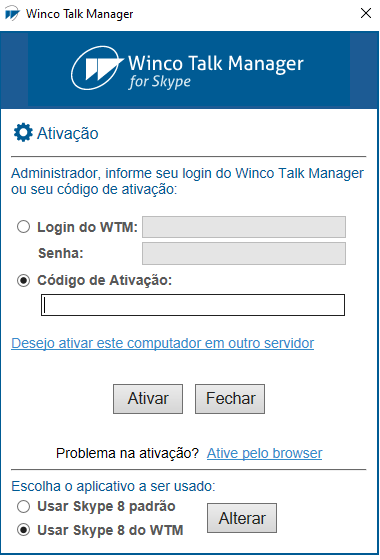Choose the Usar Skype 8 do WTM option
This screenshot has width=380, height=560.
[x=24, y=530]
